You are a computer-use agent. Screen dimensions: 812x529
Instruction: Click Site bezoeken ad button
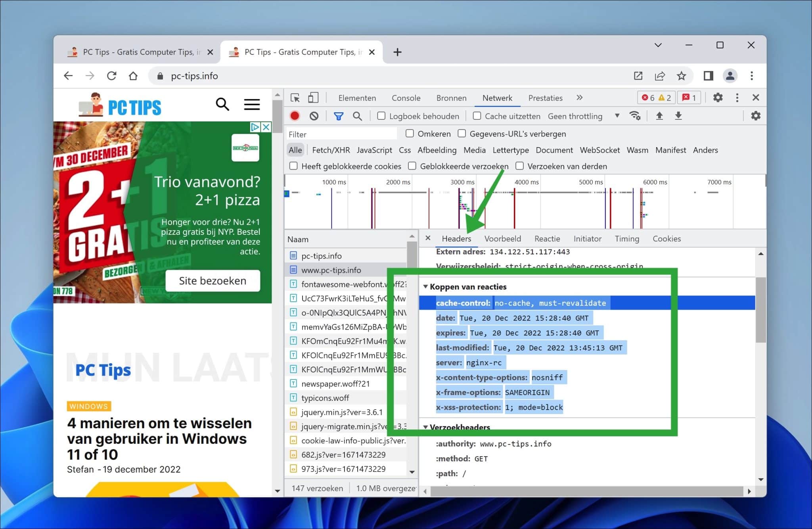click(213, 281)
